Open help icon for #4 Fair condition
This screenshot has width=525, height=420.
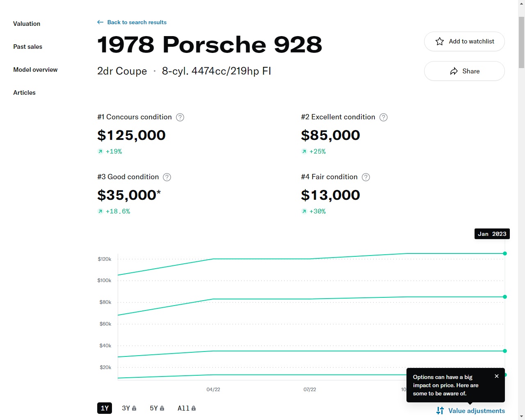tap(366, 177)
